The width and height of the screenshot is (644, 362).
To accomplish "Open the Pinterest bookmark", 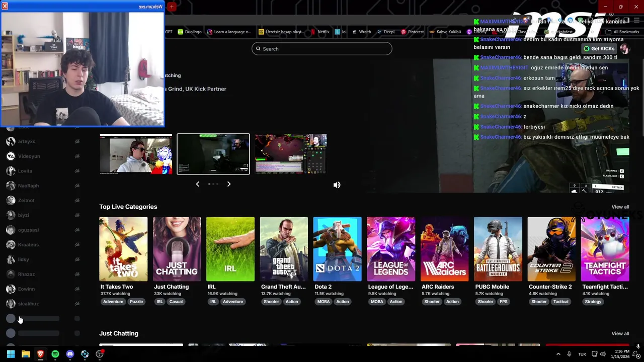I will tap(412, 32).
